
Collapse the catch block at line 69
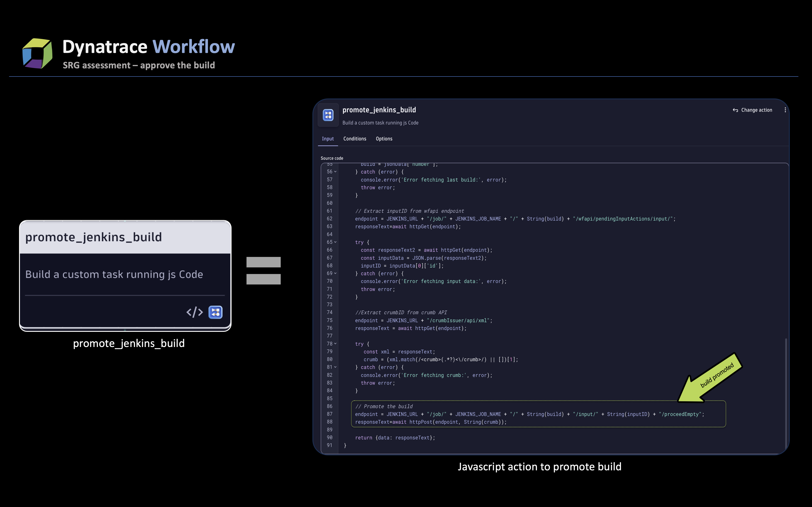pyautogui.click(x=335, y=274)
